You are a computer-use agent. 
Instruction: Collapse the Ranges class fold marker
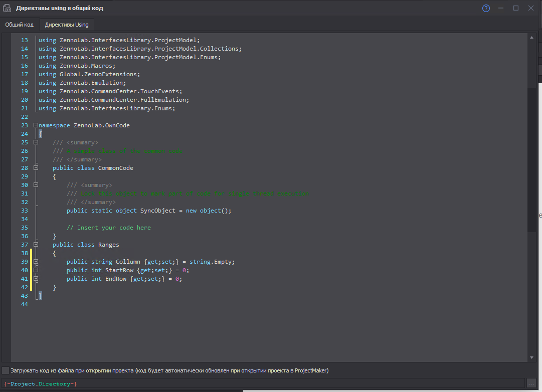(36, 245)
